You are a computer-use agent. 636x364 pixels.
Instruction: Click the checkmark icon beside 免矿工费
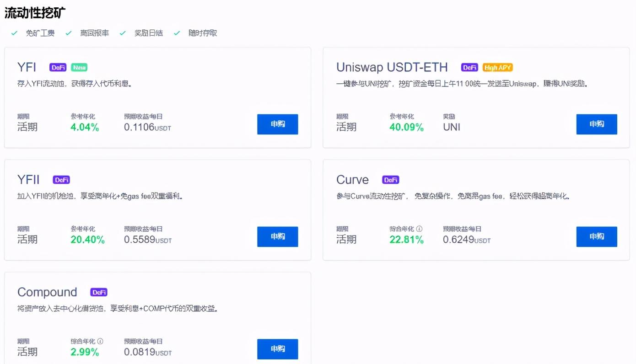[14, 33]
